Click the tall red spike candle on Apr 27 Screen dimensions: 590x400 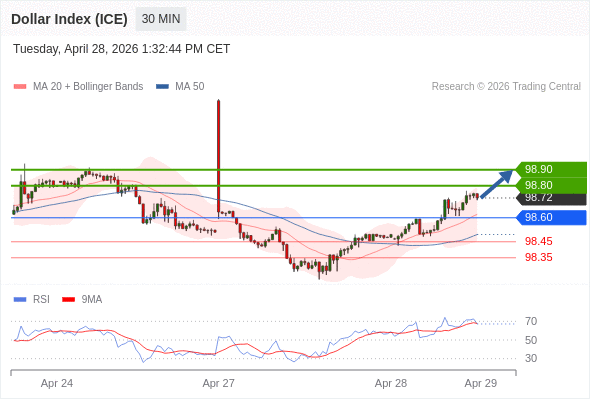pos(219,156)
